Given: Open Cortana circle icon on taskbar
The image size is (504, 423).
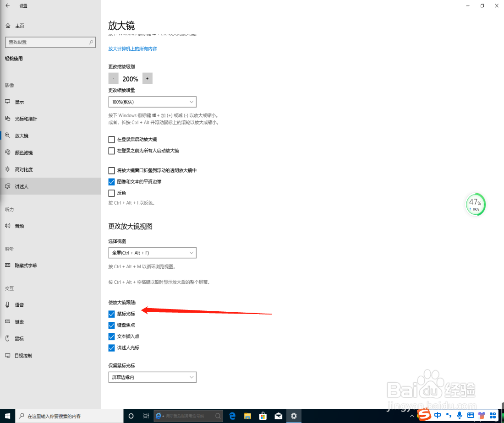Looking at the screenshot, I should [131, 416].
